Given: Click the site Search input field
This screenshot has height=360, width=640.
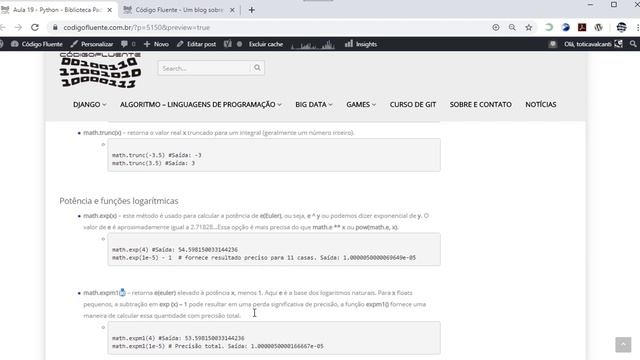Looking at the screenshot, I should coord(204,68).
